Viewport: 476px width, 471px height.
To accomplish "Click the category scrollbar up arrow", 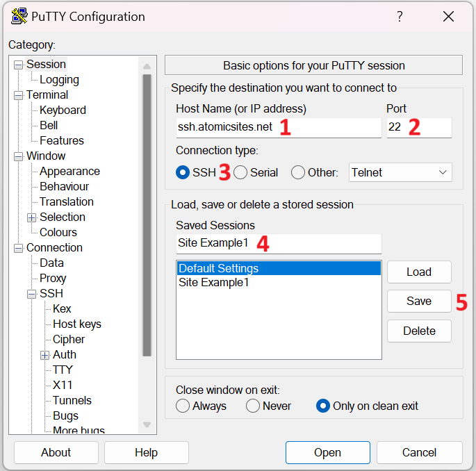I will (147, 66).
